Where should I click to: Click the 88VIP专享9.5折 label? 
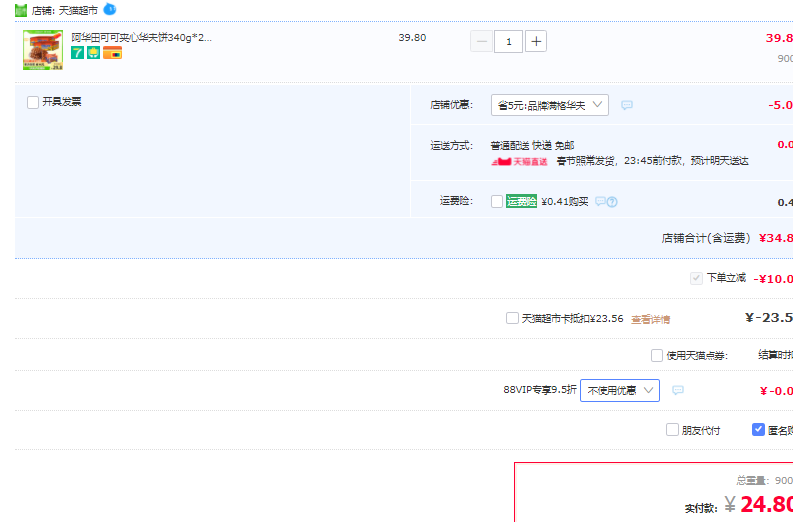(x=540, y=389)
